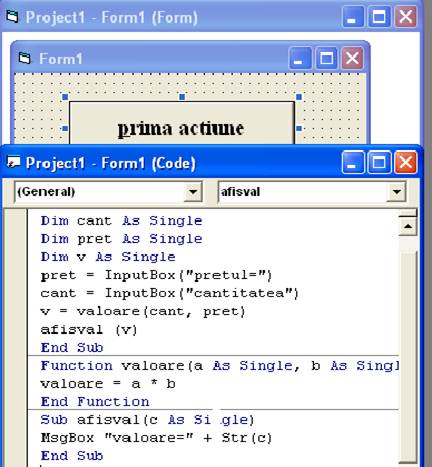Minimize the Project1 Form1 (Code) window

pos(353,163)
